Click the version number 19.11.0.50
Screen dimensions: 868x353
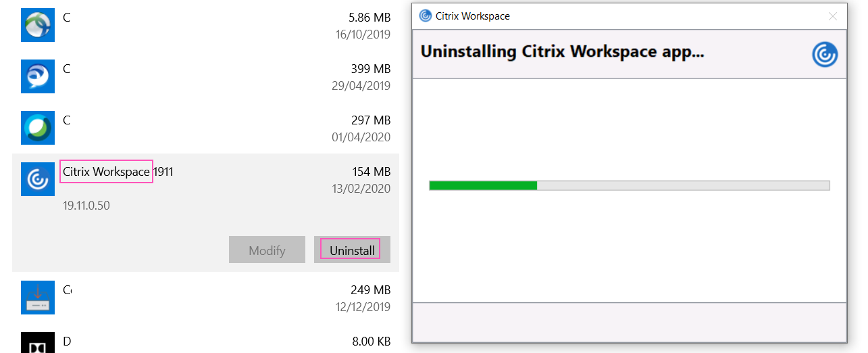(86, 205)
